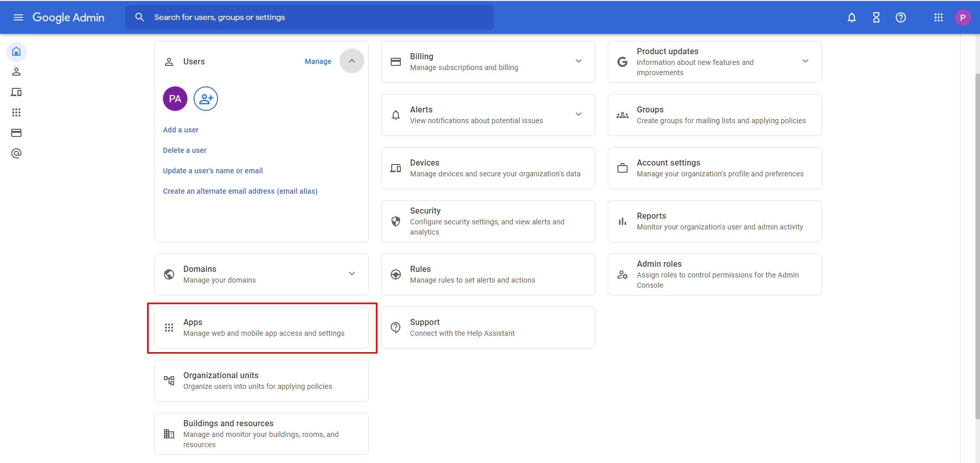980x463 pixels.
Task: Open the notifications bell
Action: click(852, 17)
